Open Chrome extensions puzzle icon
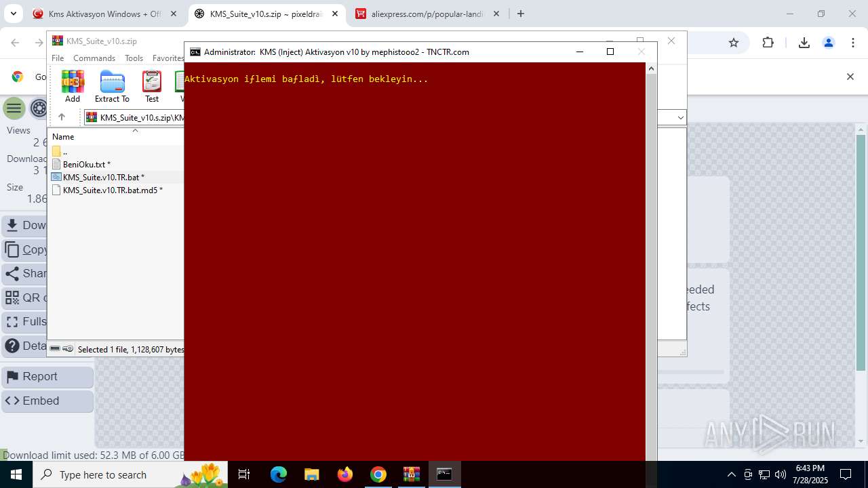The image size is (868, 488). [x=768, y=43]
